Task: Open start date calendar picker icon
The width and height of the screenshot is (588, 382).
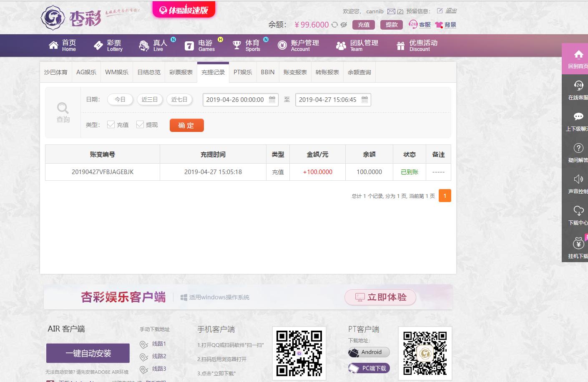Action: coord(272,99)
